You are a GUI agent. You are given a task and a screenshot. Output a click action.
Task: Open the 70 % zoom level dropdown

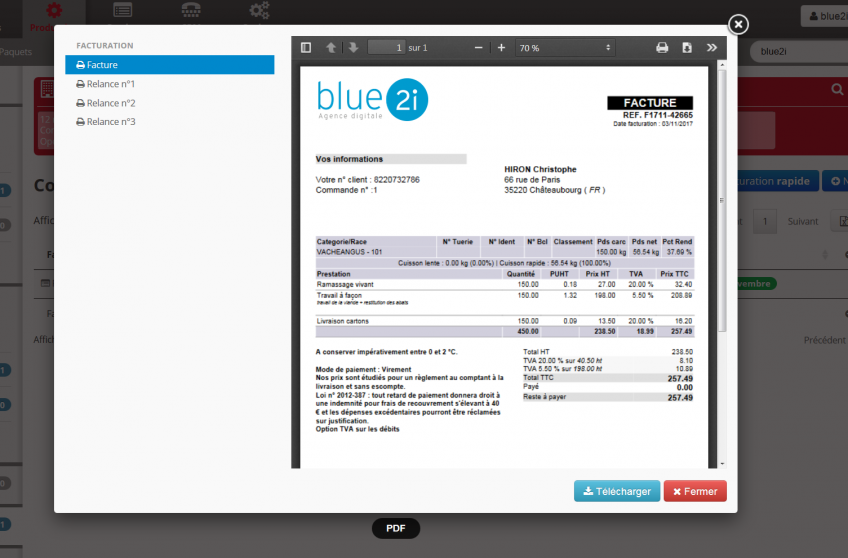click(x=565, y=48)
